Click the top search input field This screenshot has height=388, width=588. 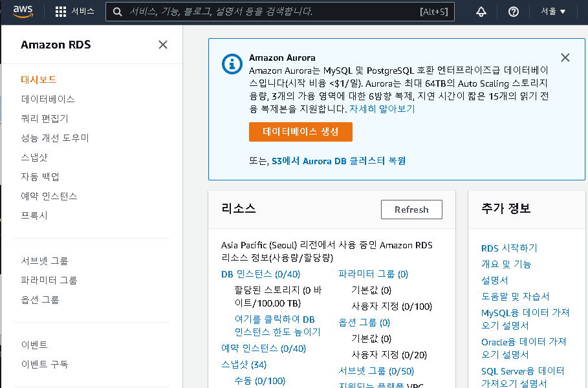coord(279,12)
